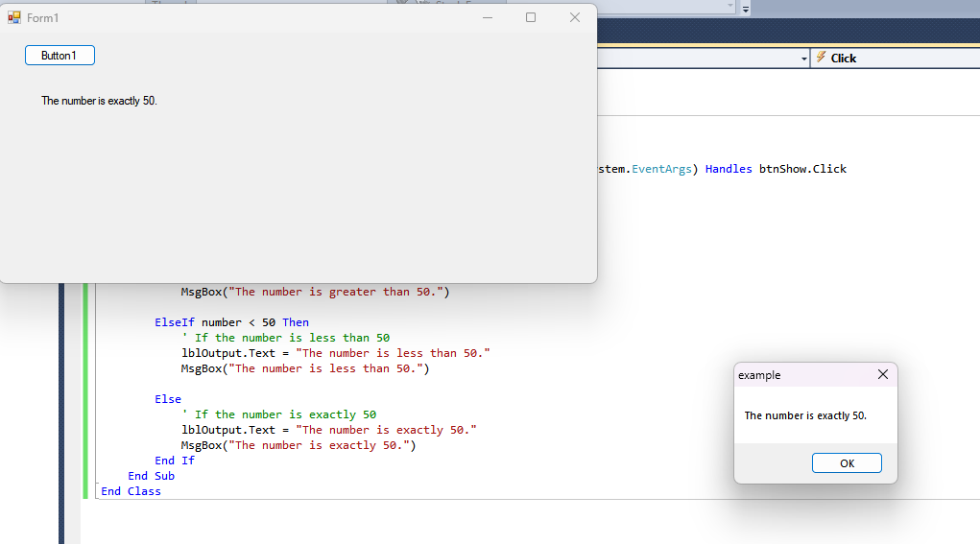Screen dimensions: 980x544
Task: Click the Form1 output label text
Action: (x=99, y=101)
